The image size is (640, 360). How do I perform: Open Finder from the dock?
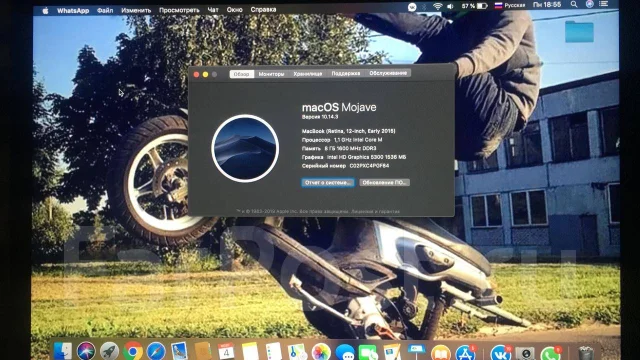63,351
